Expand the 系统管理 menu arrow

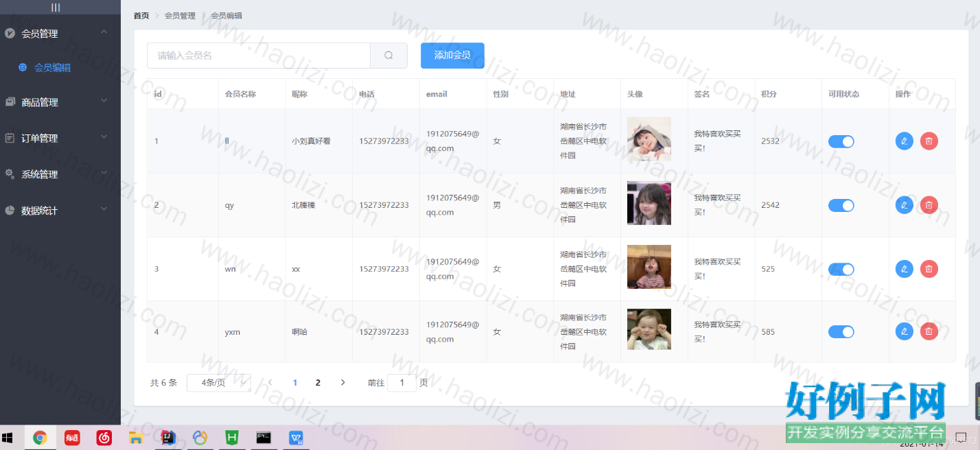point(104,174)
